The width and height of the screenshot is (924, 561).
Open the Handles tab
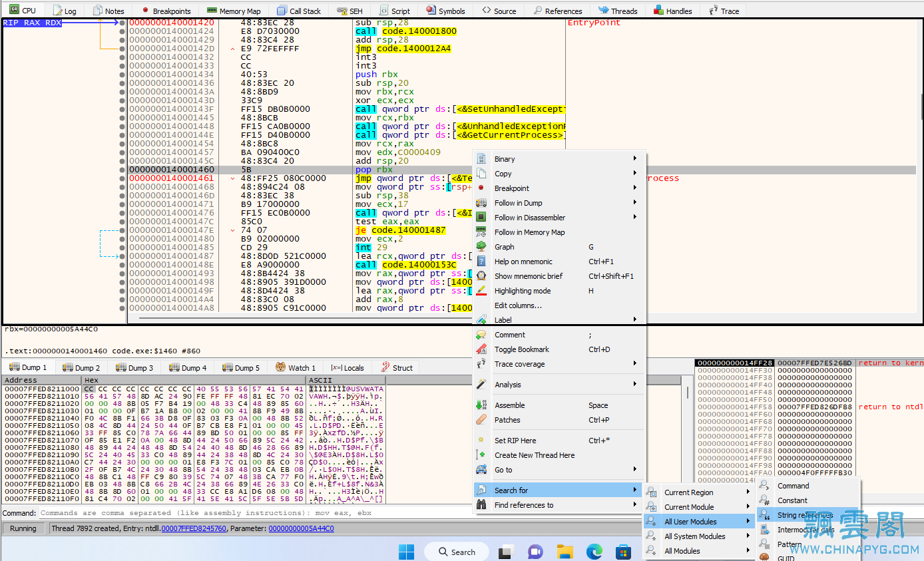click(x=672, y=11)
